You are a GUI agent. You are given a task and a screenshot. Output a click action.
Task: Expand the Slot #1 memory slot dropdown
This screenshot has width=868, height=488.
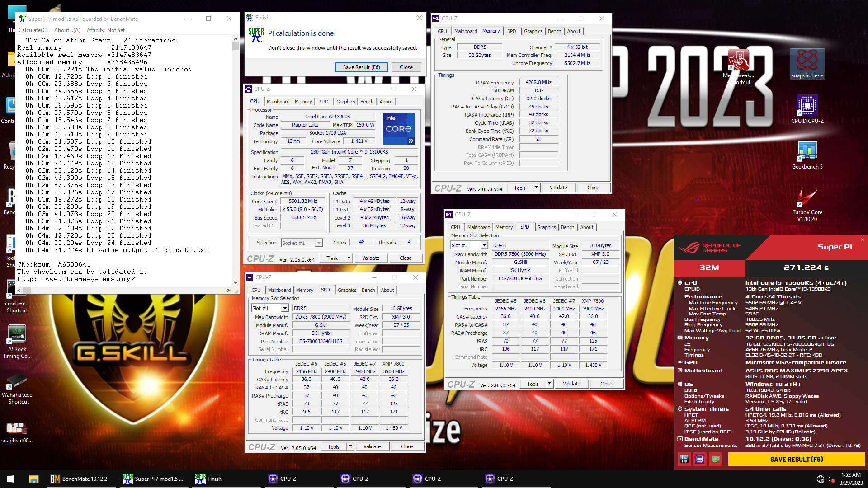pos(285,308)
